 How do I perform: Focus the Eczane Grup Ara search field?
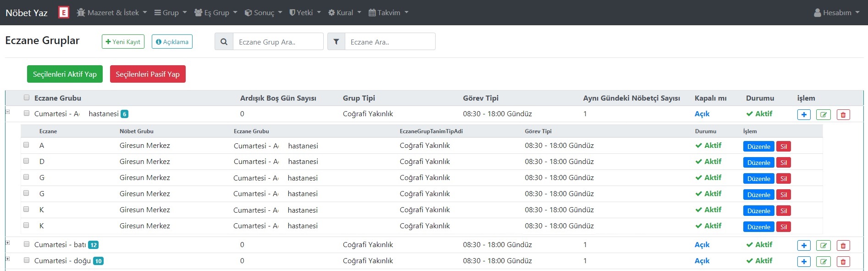click(278, 42)
